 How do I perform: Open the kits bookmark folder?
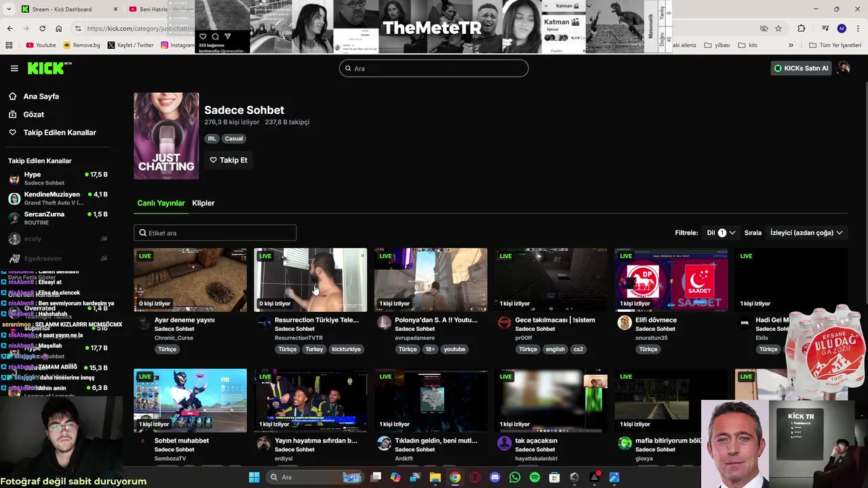(x=747, y=45)
